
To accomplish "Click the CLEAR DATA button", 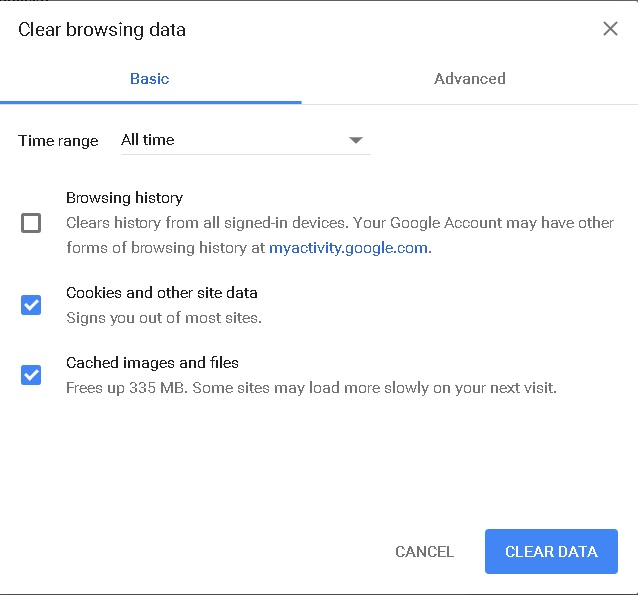I will 551,551.
